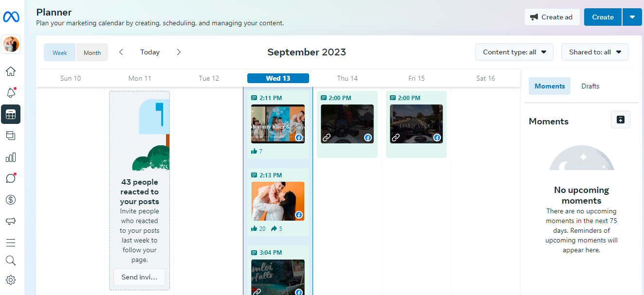This screenshot has height=295, width=644.
Task: Click the Search magnifier icon in sidebar
Action: pyautogui.click(x=11, y=260)
